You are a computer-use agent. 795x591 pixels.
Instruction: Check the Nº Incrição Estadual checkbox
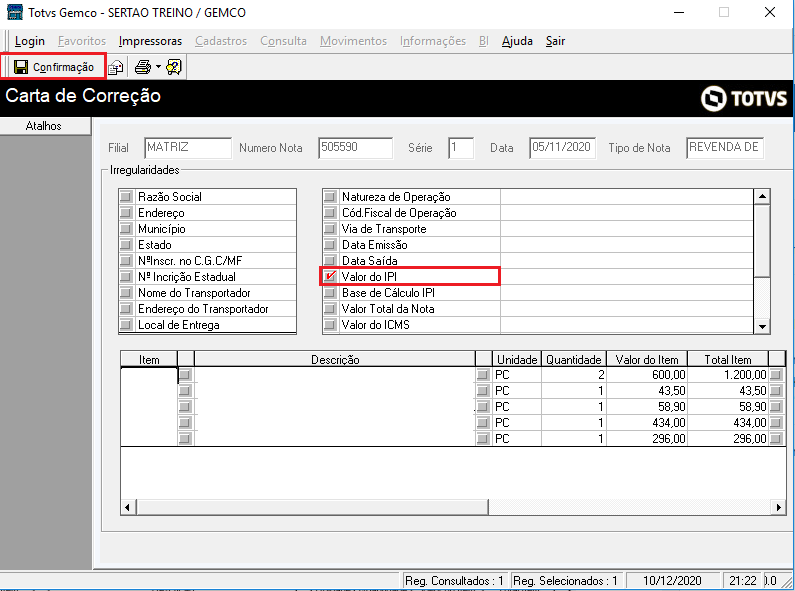(126, 277)
